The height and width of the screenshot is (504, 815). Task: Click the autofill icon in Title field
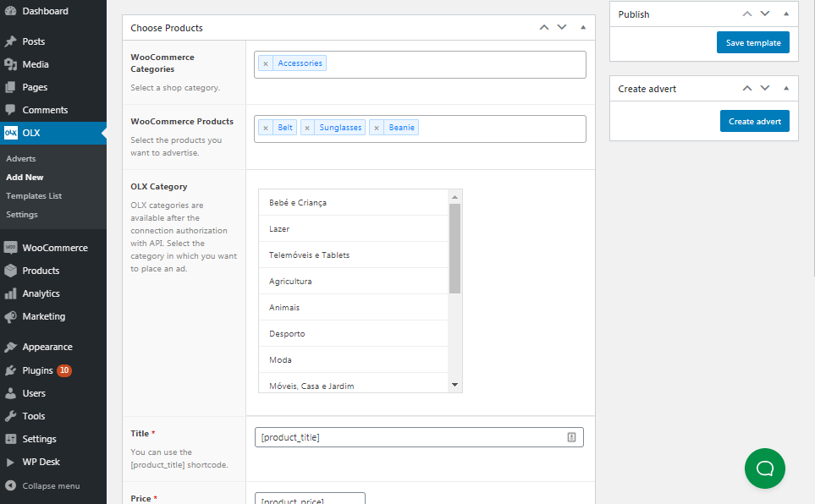click(x=571, y=437)
